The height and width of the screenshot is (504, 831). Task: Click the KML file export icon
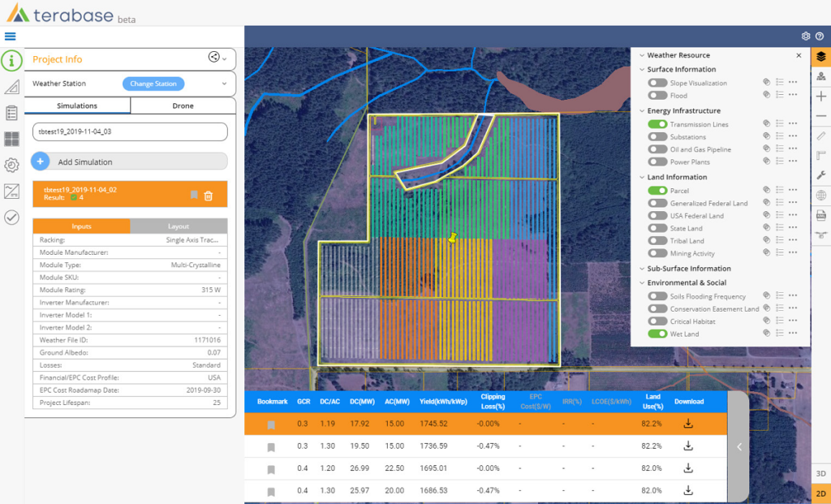820,215
